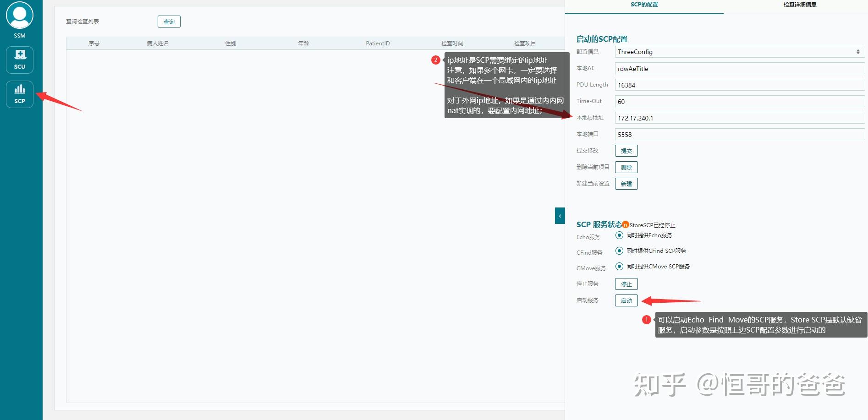Click the 启动服务 label
Screen dimensions: 868x420
pyautogui.click(x=588, y=300)
